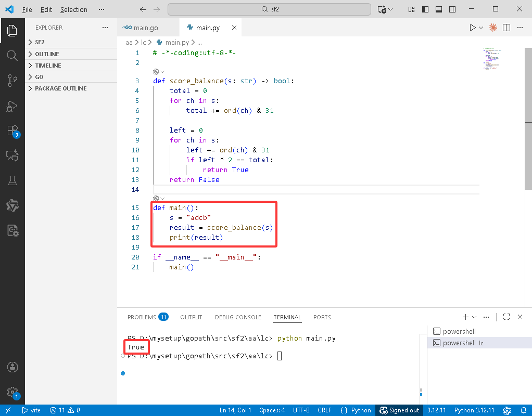Open terminal panel More Actions ellipsis
The width and height of the screenshot is (532, 416).
click(486, 317)
